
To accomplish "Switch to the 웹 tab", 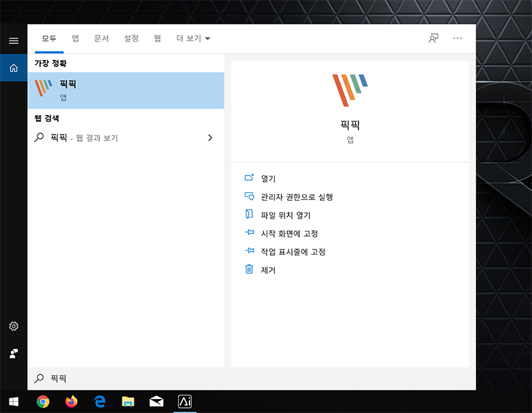I will (158, 39).
